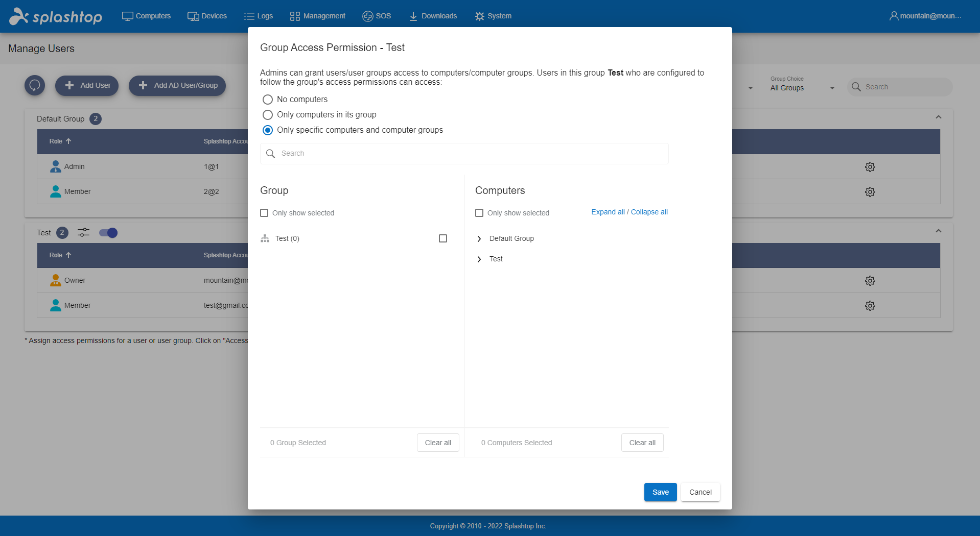
Task: Click the Expand all link
Action: click(x=608, y=212)
